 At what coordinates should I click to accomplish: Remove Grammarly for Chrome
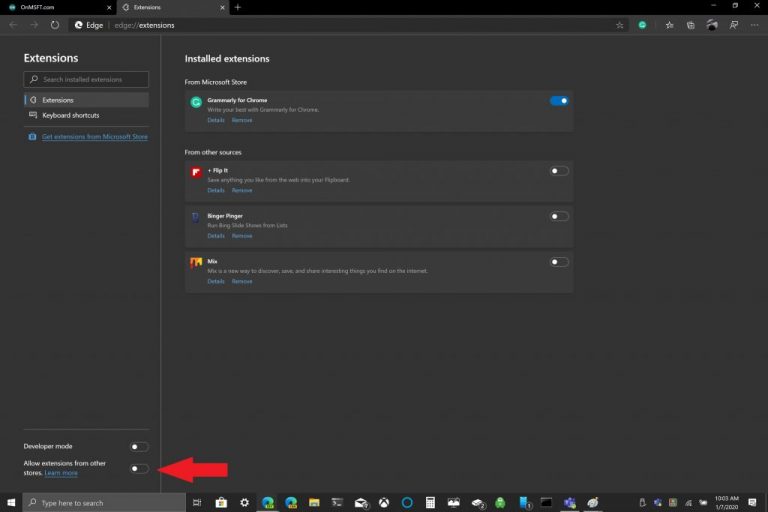click(x=242, y=120)
